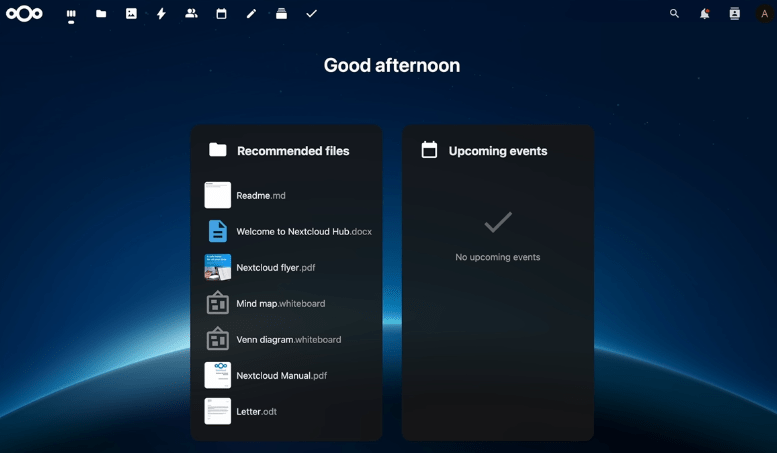Image resolution: width=777 pixels, height=454 pixels.
Task: Select Venn diagram.whiteboard
Action: pos(288,340)
